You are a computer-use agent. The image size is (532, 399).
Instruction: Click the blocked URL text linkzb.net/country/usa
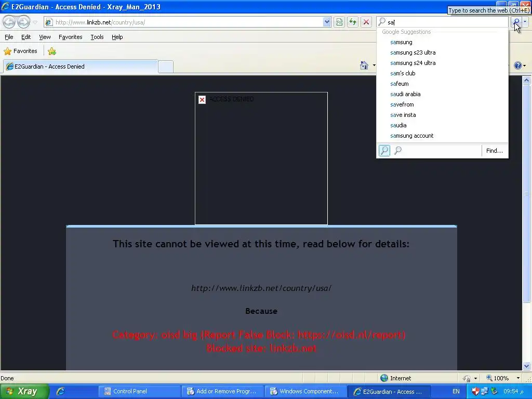coord(261,288)
